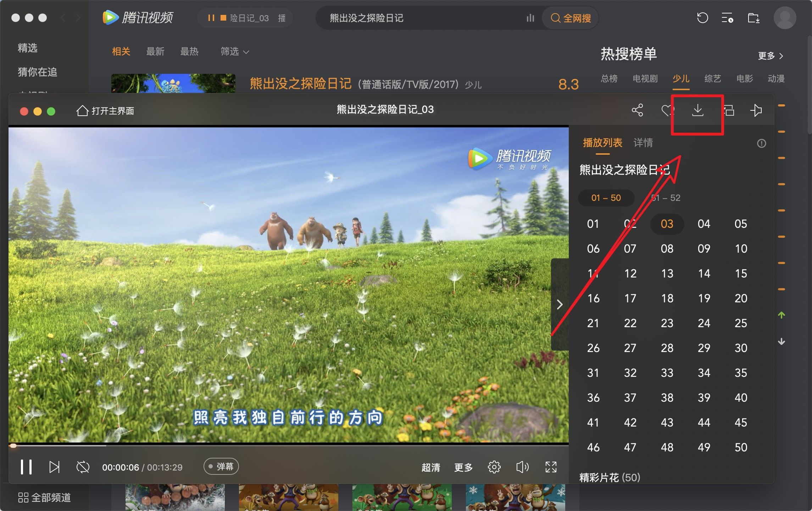
Task: Select the 最热 sort tab
Action: (189, 52)
